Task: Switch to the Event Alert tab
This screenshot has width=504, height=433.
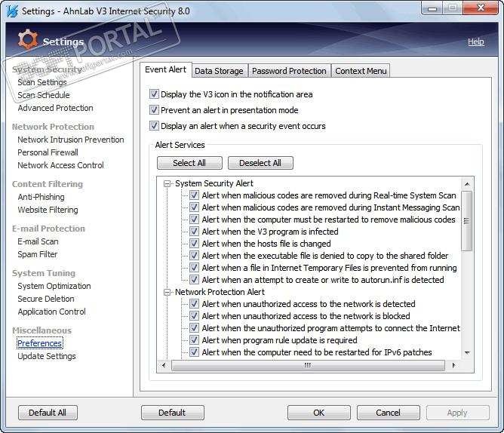Action: [x=165, y=69]
